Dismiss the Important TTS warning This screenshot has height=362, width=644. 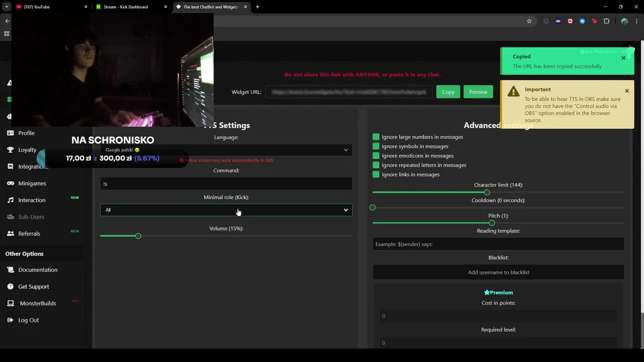(627, 91)
